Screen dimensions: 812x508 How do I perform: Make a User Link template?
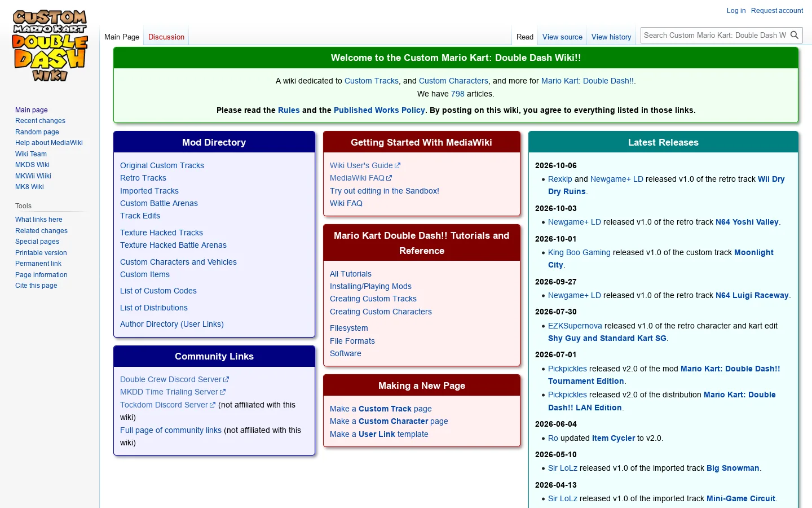(x=379, y=434)
